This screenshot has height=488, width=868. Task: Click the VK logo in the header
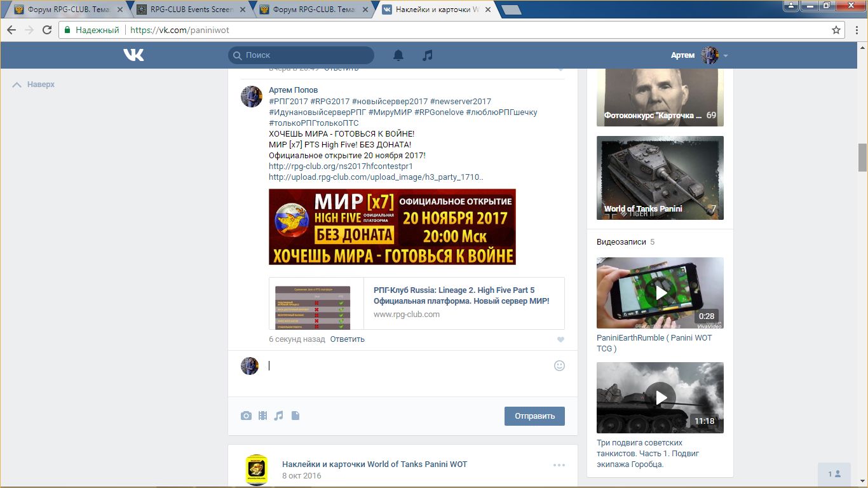click(x=133, y=55)
